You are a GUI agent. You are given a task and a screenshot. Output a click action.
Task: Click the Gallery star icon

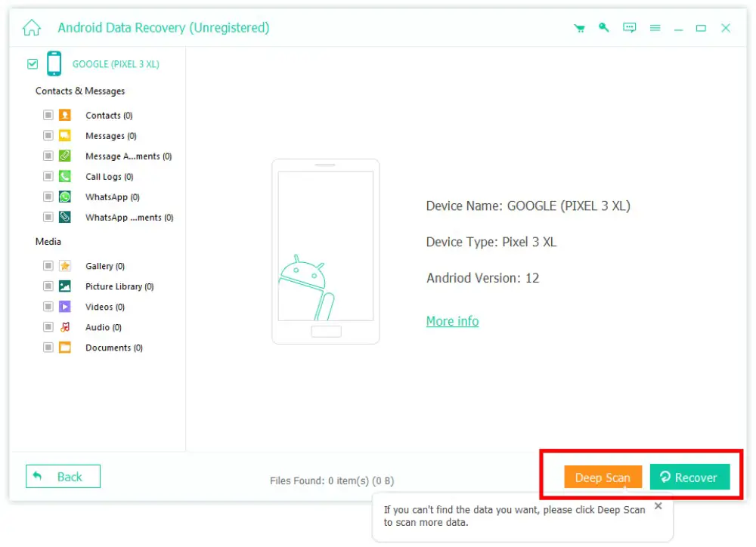click(64, 265)
